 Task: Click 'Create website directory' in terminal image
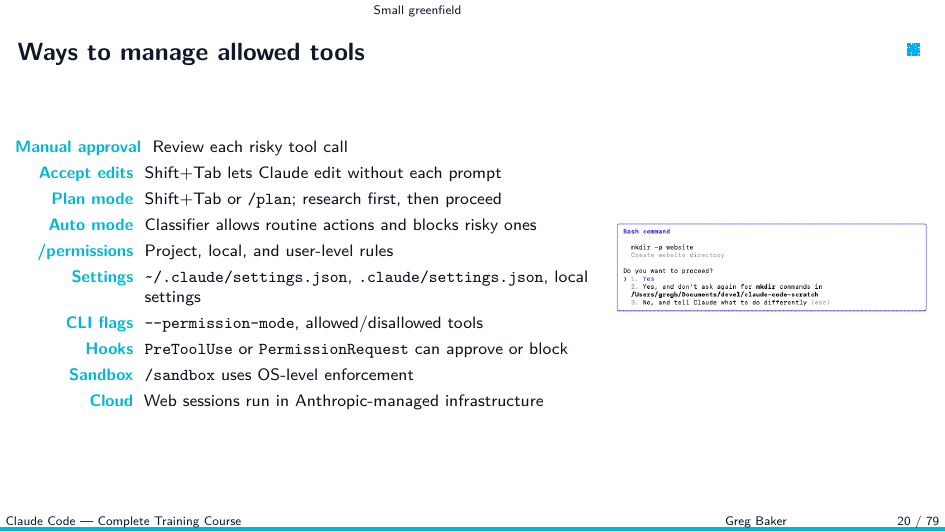(x=677, y=255)
